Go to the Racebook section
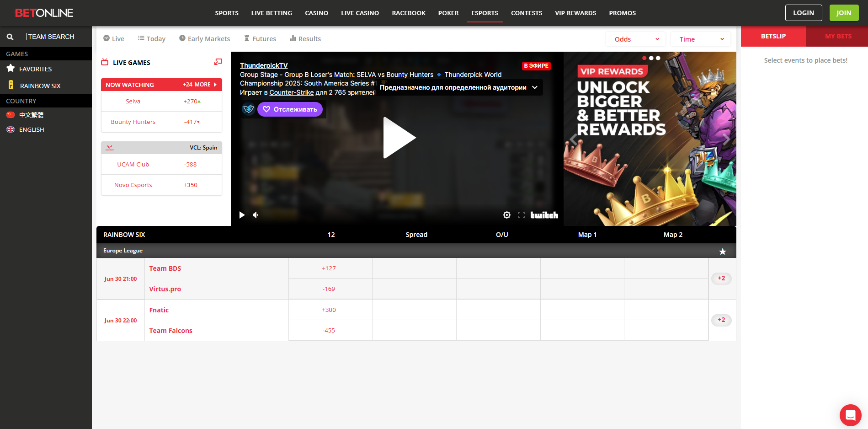The width and height of the screenshot is (868, 429). (409, 13)
